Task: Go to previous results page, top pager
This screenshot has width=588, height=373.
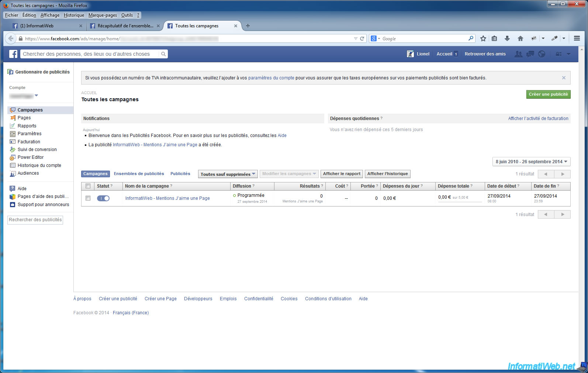Action: click(x=546, y=174)
